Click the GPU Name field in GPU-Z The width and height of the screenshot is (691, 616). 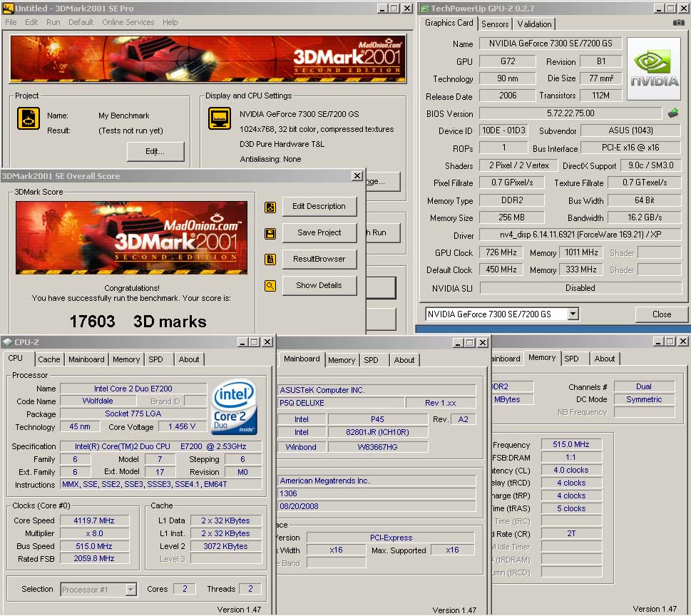click(x=551, y=43)
